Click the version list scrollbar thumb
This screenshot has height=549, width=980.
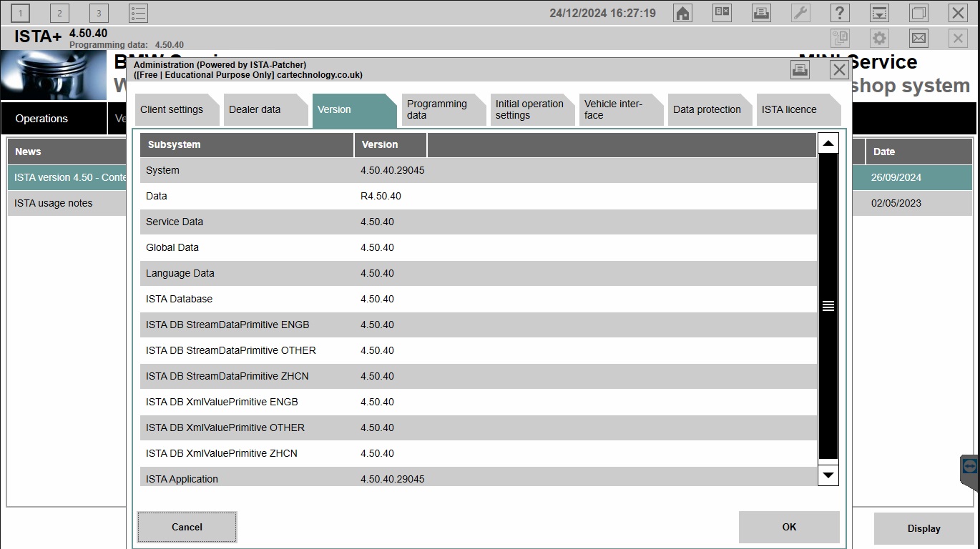tap(828, 306)
